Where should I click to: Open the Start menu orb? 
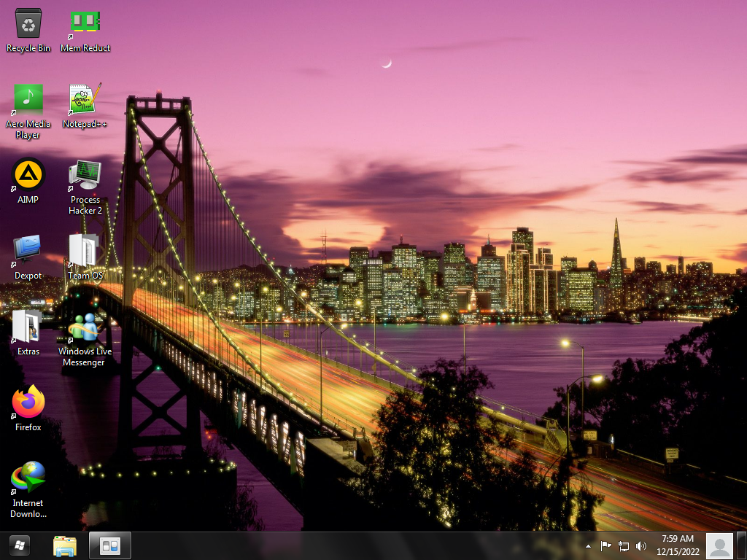(x=20, y=545)
